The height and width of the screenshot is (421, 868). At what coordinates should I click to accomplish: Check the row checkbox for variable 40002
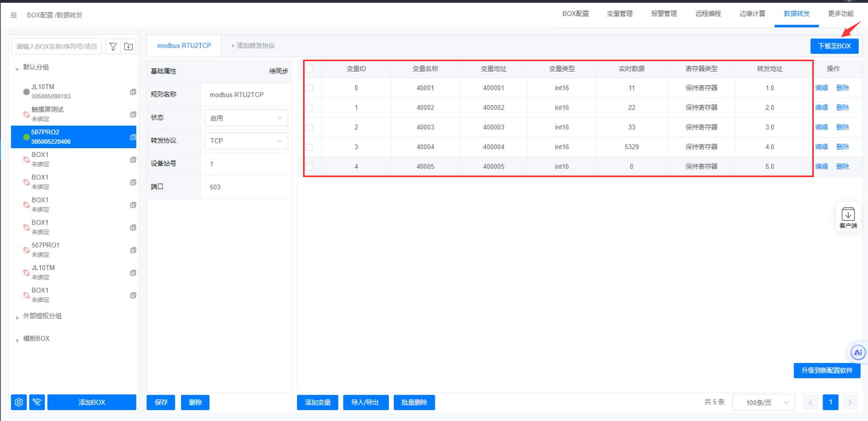click(310, 108)
